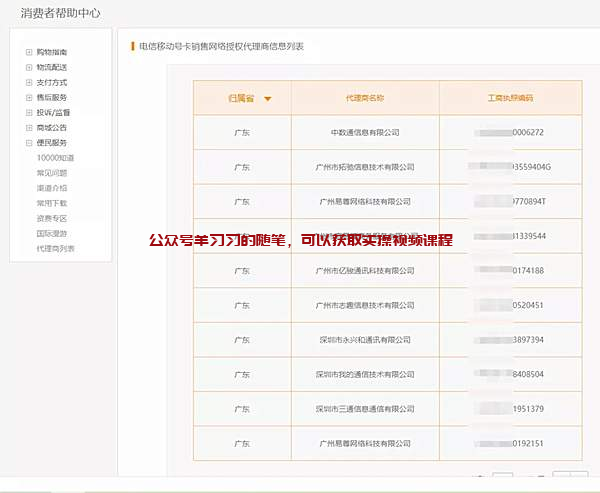Click the plus icon beside 售后服务
The image size is (600, 493).
[x=29, y=97]
